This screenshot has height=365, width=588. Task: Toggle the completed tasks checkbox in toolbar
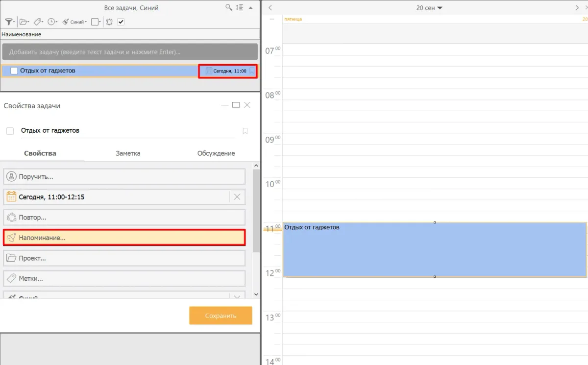pyautogui.click(x=121, y=22)
